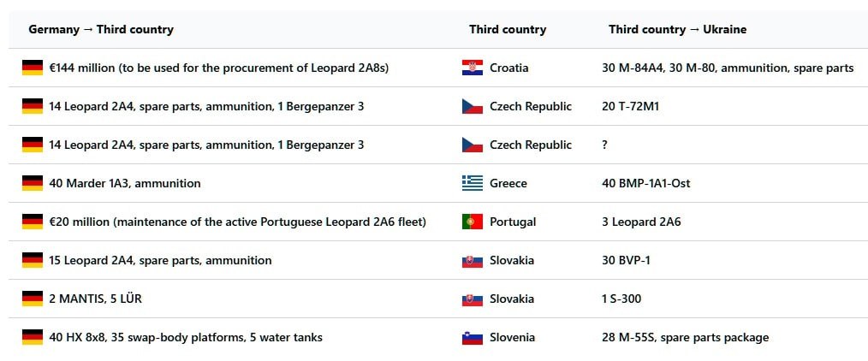Click German flag next to 15 Leopard 2A4
868x361 pixels.
33,260
